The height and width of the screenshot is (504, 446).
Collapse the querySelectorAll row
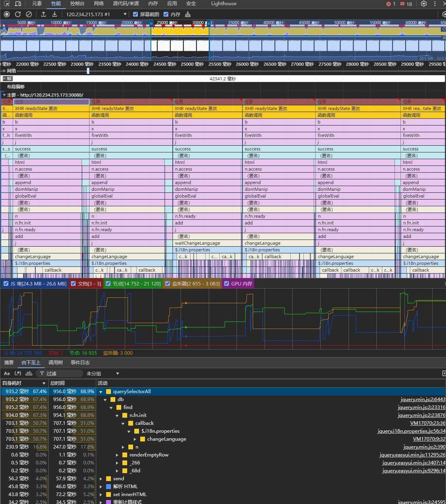[101, 392]
